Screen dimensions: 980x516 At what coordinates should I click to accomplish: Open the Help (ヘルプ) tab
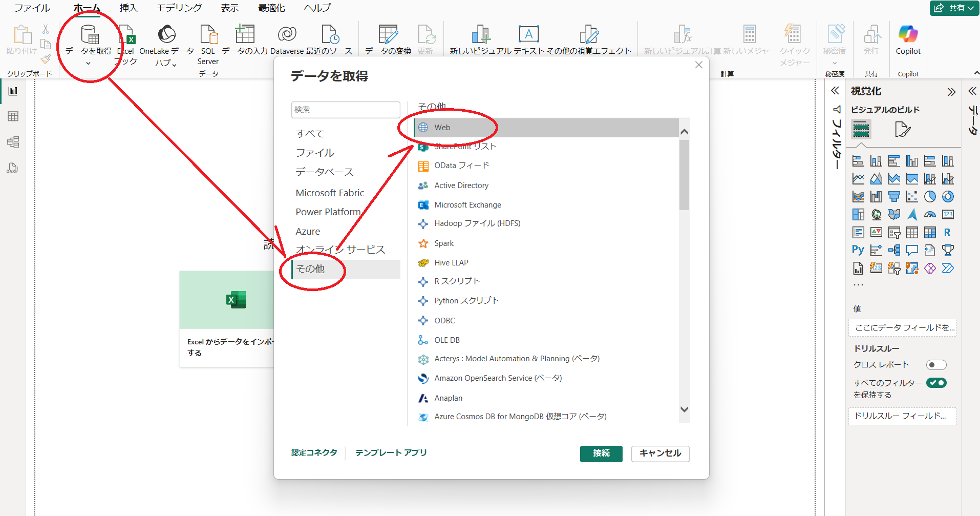pos(317,8)
